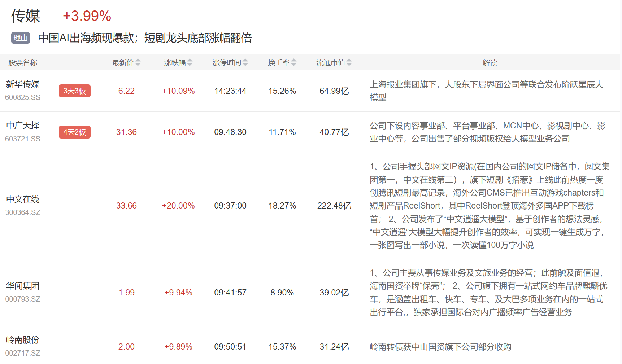Open 中广天择 stock details
The height and width of the screenshot is (364, 622).
point(23,126)
